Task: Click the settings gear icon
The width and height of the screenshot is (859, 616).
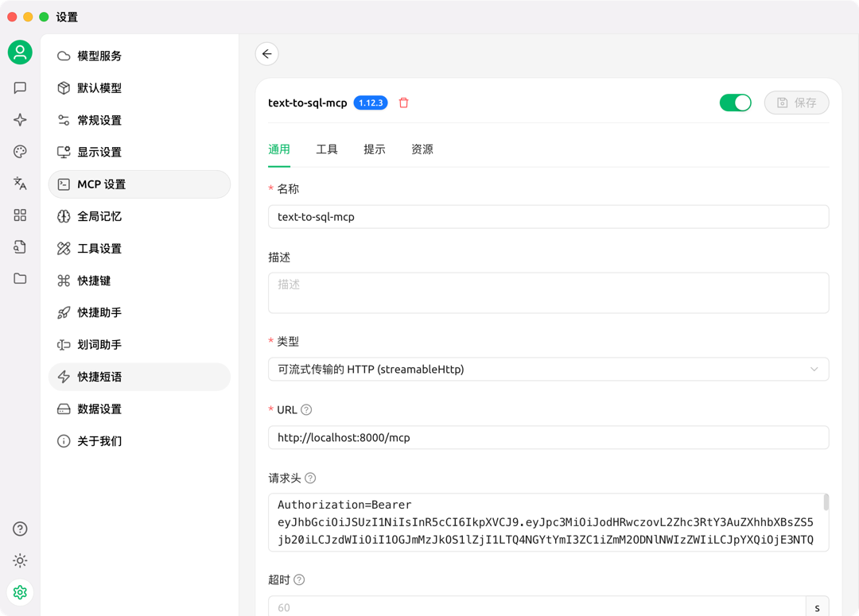Action: point(19,591)
